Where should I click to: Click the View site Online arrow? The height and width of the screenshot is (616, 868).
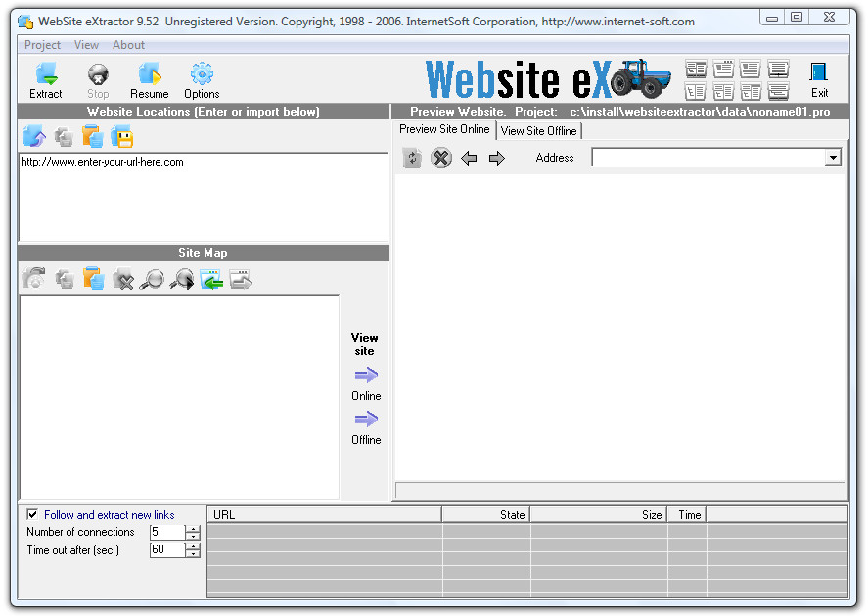click(x=366, y=376)
